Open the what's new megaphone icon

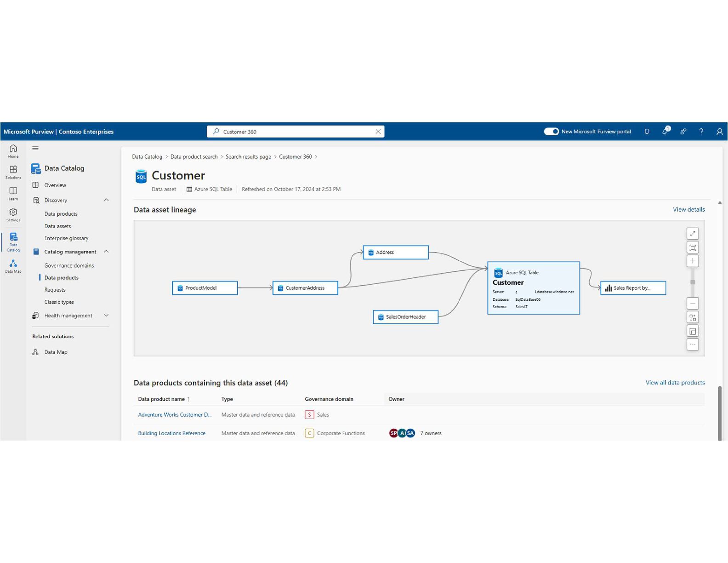665,131
